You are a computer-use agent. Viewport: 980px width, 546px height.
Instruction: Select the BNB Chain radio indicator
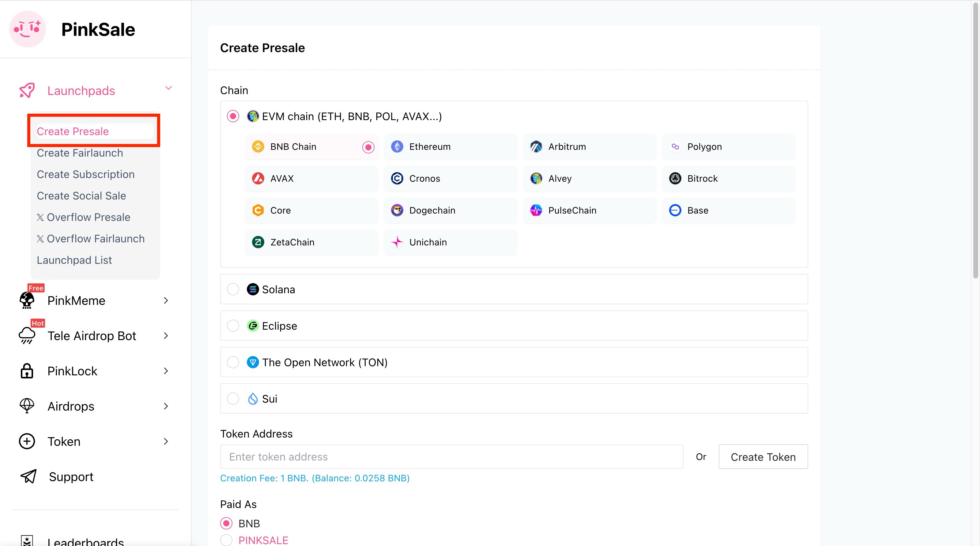click(x=368, y=147)
